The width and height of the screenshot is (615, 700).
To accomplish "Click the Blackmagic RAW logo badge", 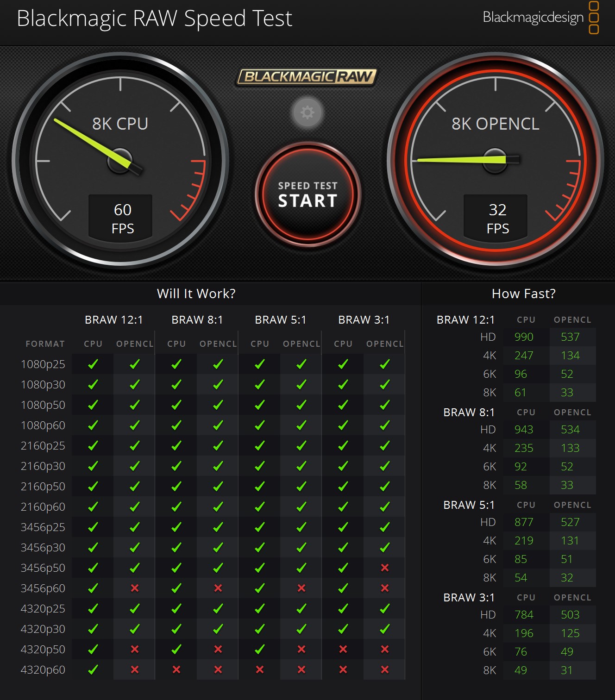I will point(307,77).
